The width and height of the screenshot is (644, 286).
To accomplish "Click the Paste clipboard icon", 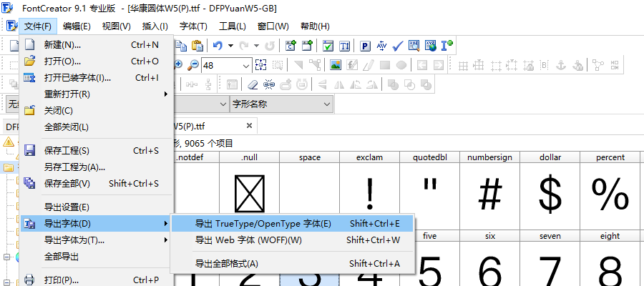I will tap(197, 46).
